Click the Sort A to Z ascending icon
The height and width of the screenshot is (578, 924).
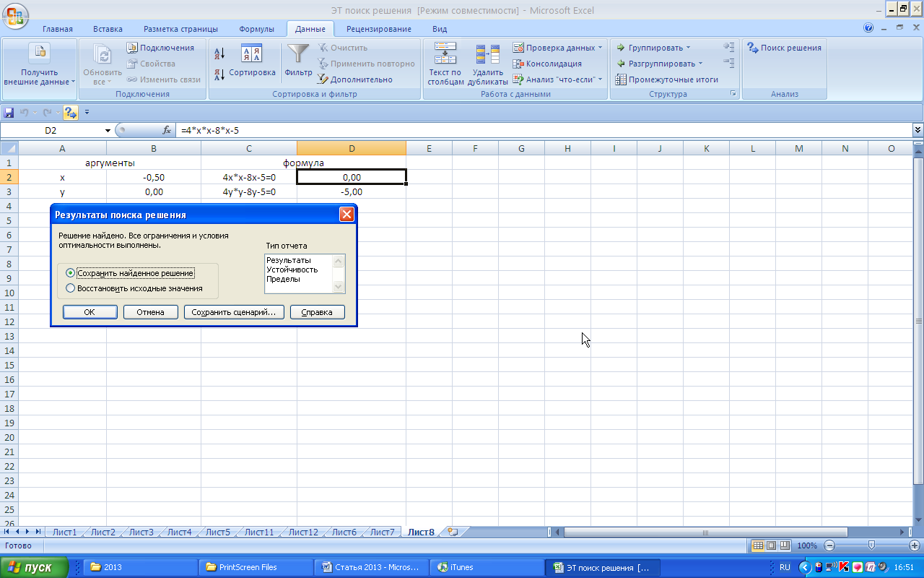[x=220, y=53]
